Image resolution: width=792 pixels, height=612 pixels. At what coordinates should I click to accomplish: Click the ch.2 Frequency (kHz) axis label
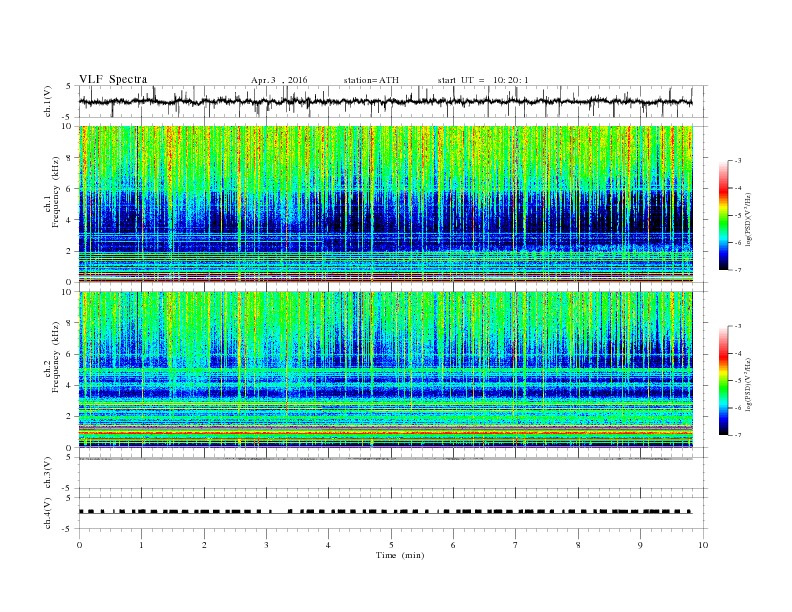pyautogui.click(x=51, y=358)
